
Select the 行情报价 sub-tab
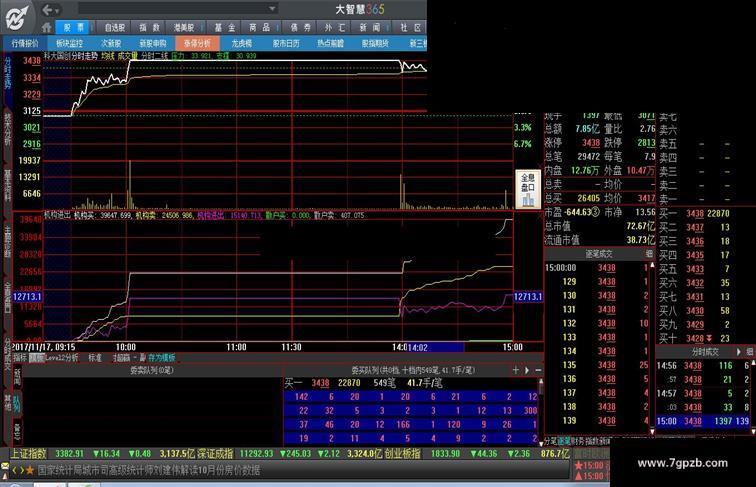[25, 43]
